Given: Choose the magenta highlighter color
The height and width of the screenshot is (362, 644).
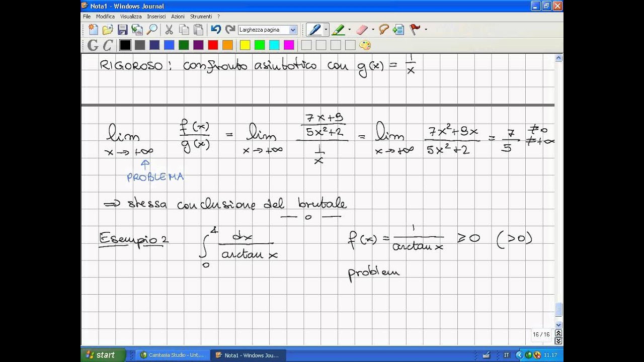Looking at the screenshot, I should (289, 45).
